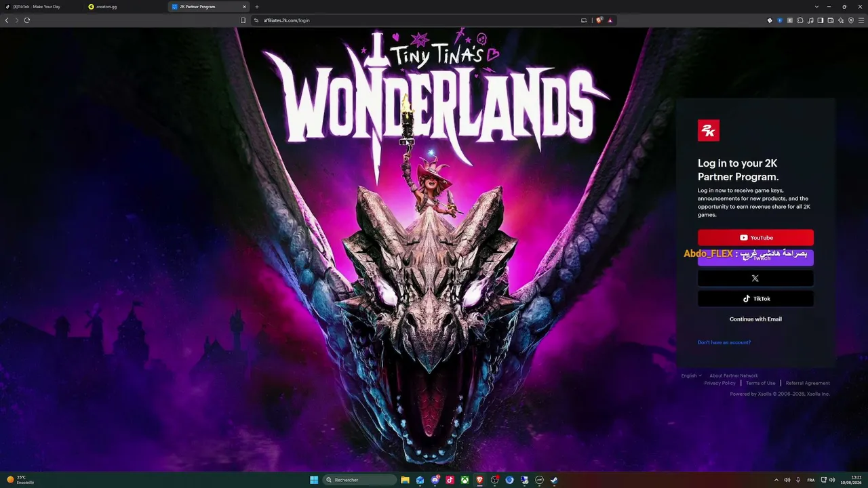Click the Rechercher taskbar search box
Viewport: 868px width, 488px height.
click(x=360, y=480)
